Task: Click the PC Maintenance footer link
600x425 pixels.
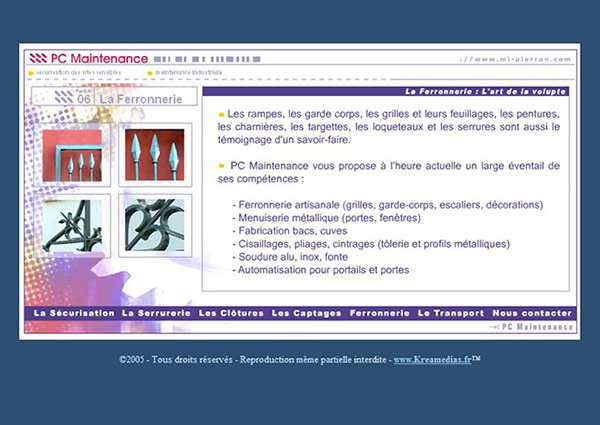Action: point(532,327)
